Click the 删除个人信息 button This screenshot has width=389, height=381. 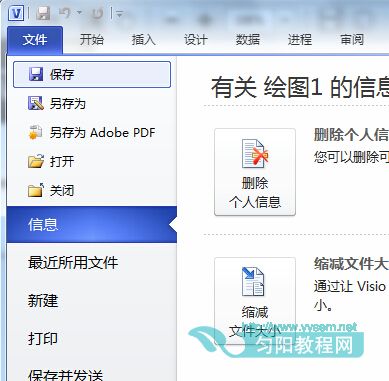[255, 172]
